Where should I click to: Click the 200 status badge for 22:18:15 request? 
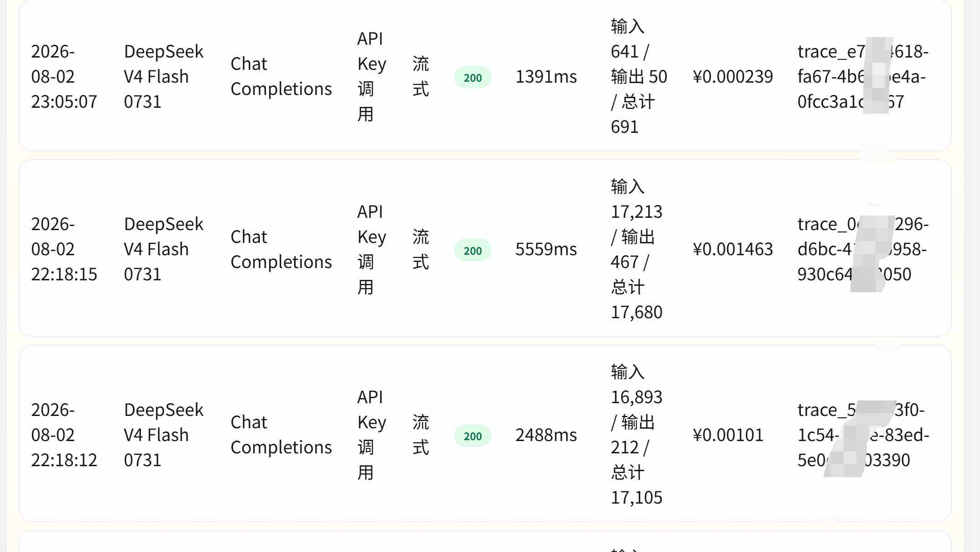473,250
